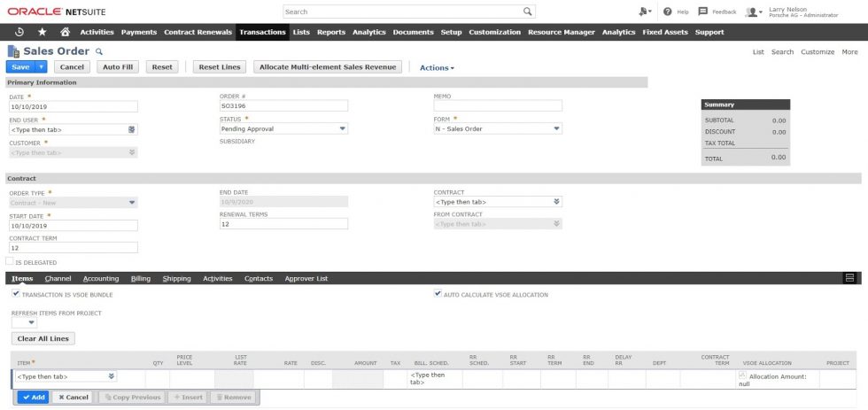
Task: Click into the Memo input field
Action: coord(498,106)
